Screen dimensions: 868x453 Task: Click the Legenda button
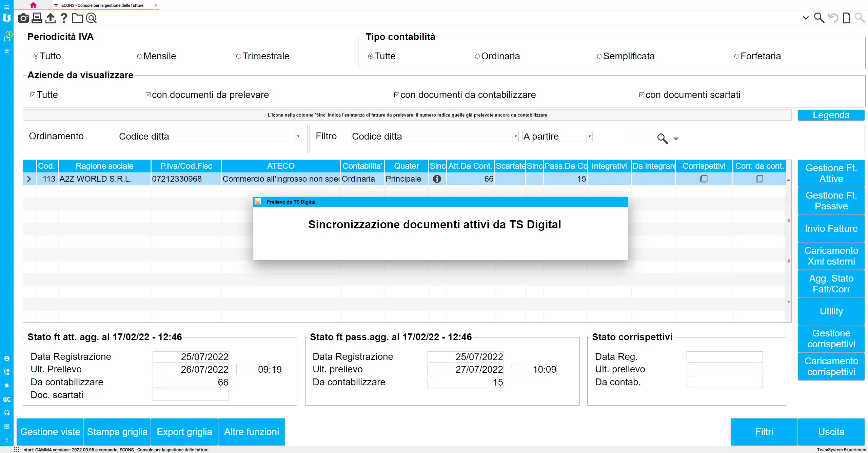coord(831,115)
